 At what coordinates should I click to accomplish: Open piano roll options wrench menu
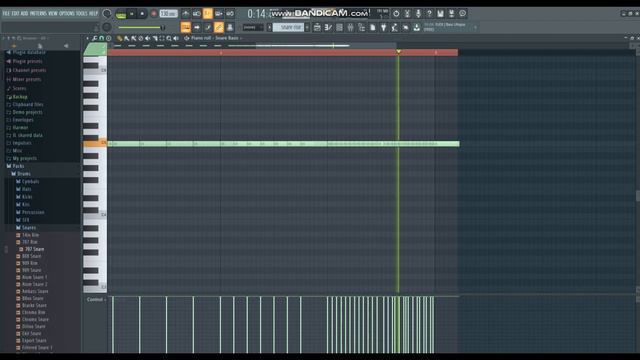point(95,38)
